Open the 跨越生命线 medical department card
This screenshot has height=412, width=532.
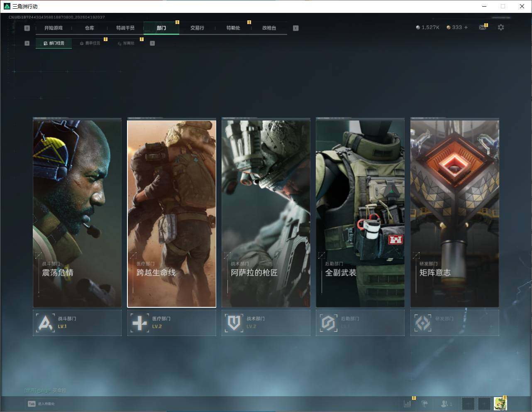(171, 214)
